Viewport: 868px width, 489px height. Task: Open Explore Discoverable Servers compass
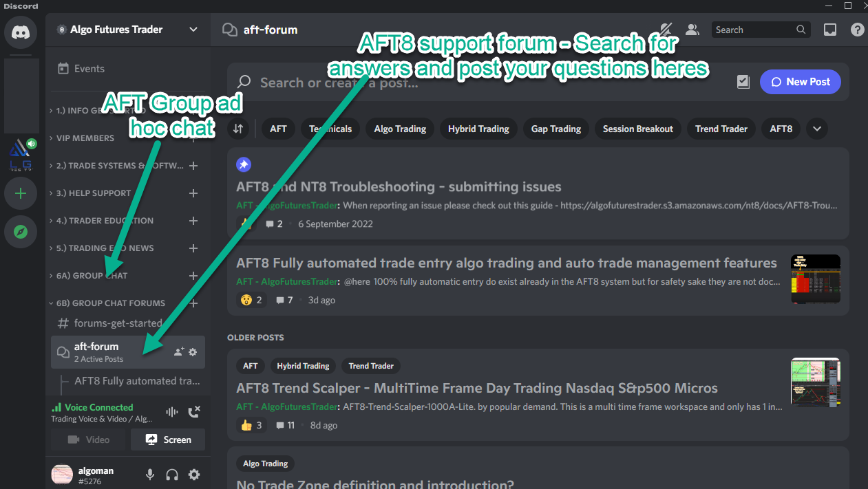[21, 232]
